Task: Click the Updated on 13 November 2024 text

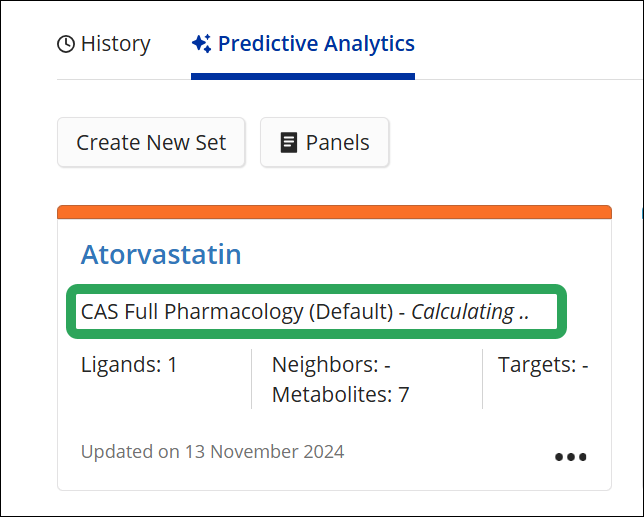Action: [x=212, y=452]
